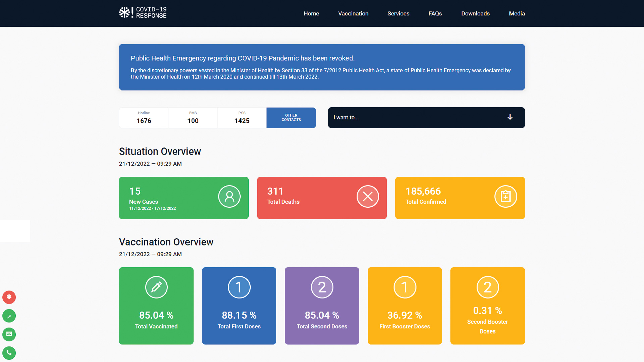644x362 pixels.
Task: Click the clipboard icon on Total Confirmed card
Action: 505,196
